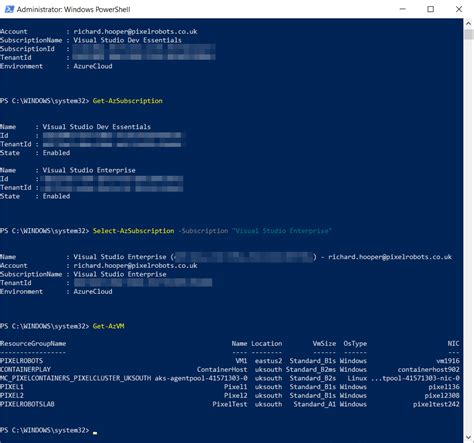
Task: Click the AzureCloud value under Visual Studio Enterprise
Action: 93,291
